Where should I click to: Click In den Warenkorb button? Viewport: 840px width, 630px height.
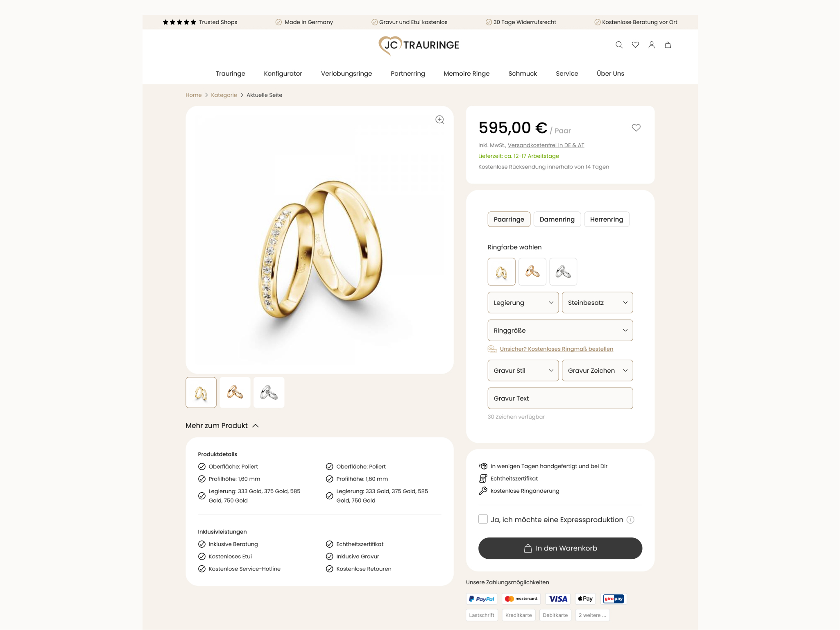point(560,548)
